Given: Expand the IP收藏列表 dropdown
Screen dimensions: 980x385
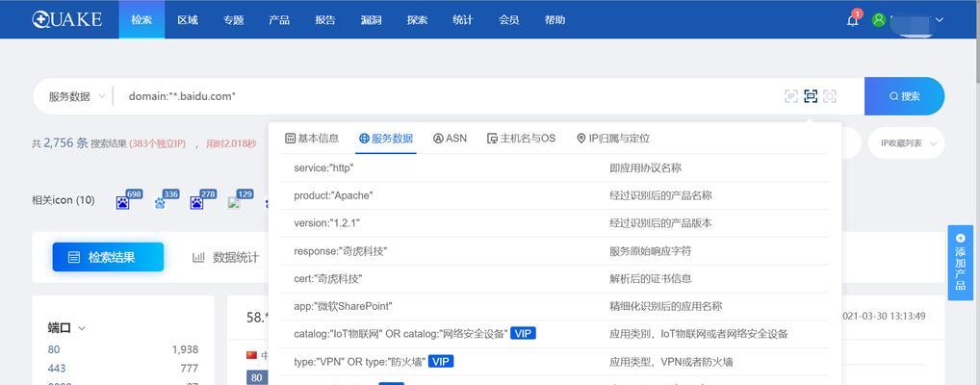Looking at the screenshot, I should point(906,143).
